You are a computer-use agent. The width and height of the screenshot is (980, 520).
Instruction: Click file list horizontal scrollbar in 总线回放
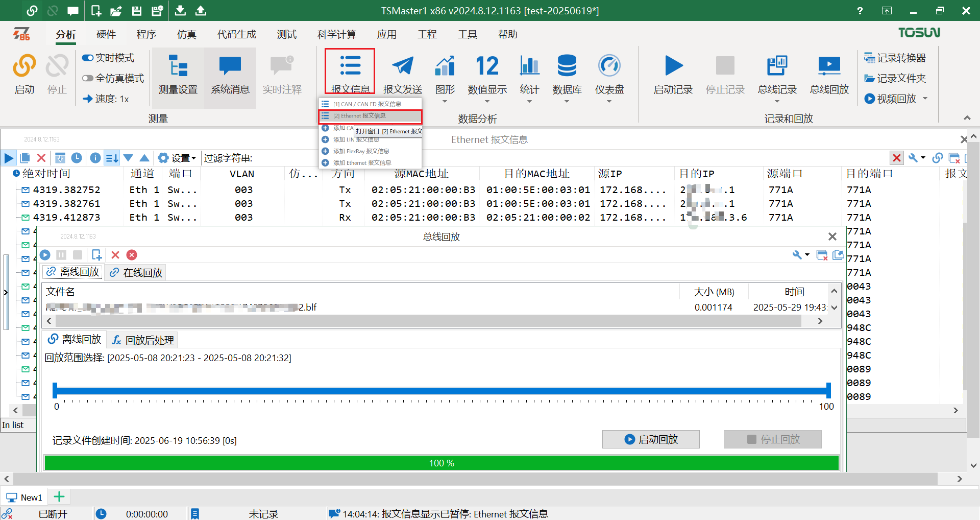[x=429, y=321]
